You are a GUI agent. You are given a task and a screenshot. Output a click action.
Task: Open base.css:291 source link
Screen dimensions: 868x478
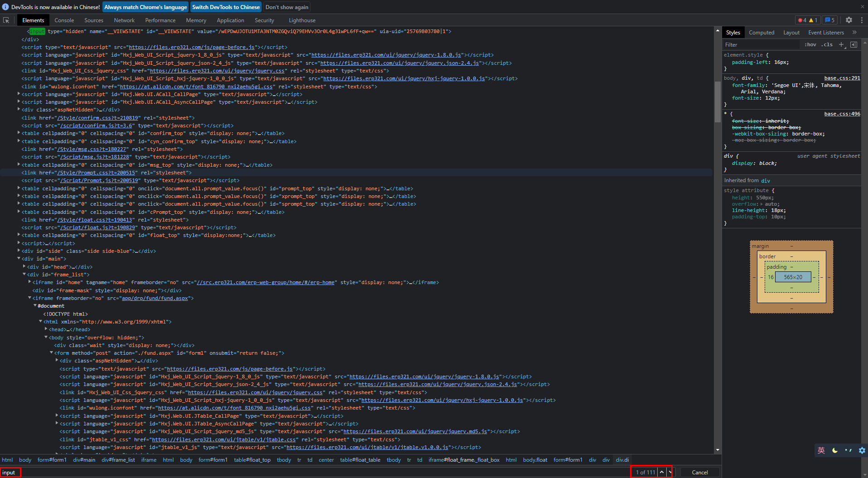click(842, 78)
